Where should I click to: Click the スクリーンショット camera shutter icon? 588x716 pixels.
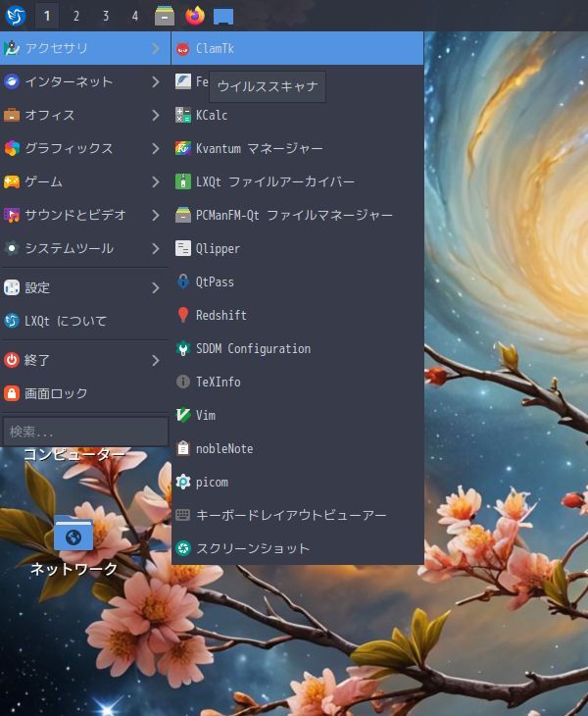tap(183, 548)
